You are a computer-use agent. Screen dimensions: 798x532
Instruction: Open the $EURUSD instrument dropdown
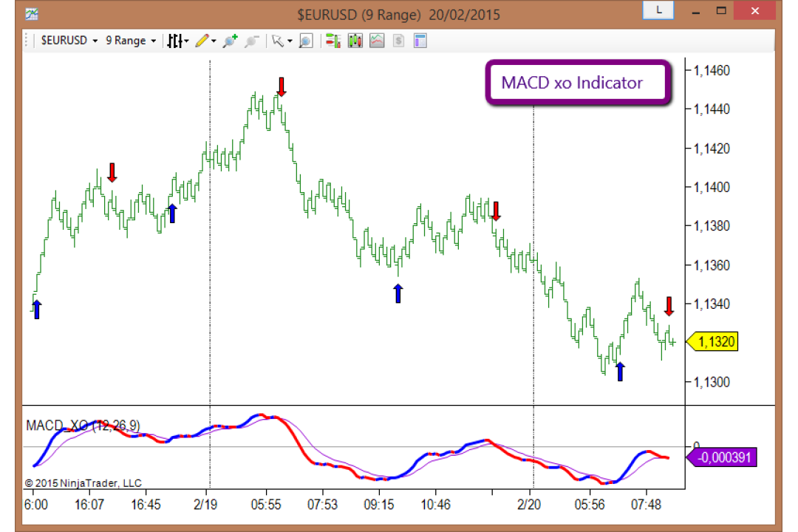point(69,41)
